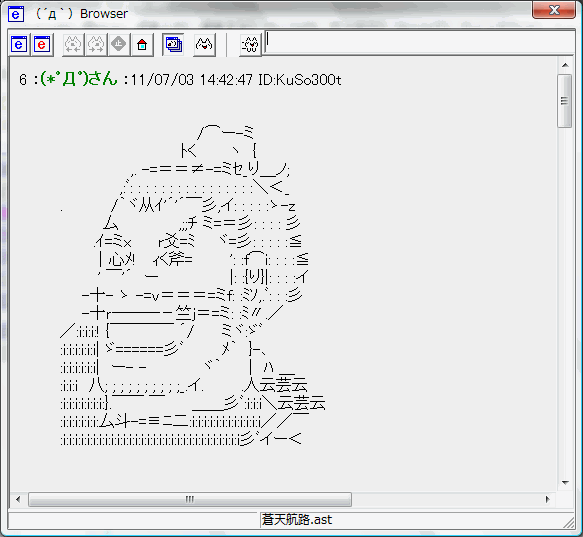
Task: Click the resize grip at window corner
Action: coord(568,523)
